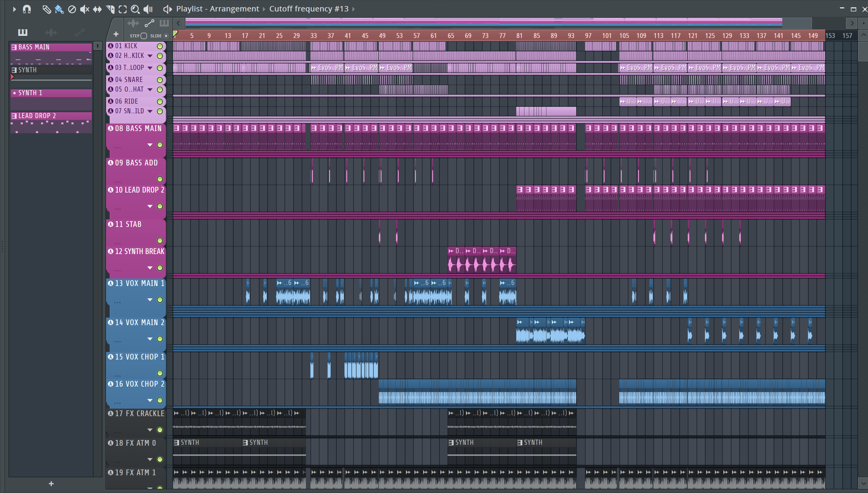
Task: Mute the 06 RIDE track
Action: click(x=160, y=102)
